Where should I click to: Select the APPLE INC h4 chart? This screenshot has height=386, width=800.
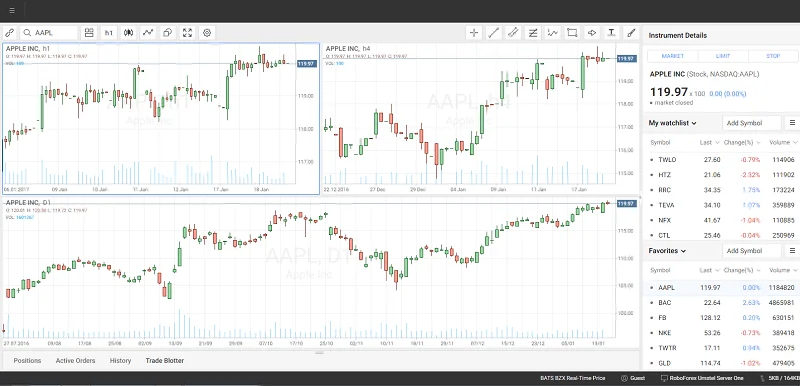[x=481, y=118]
